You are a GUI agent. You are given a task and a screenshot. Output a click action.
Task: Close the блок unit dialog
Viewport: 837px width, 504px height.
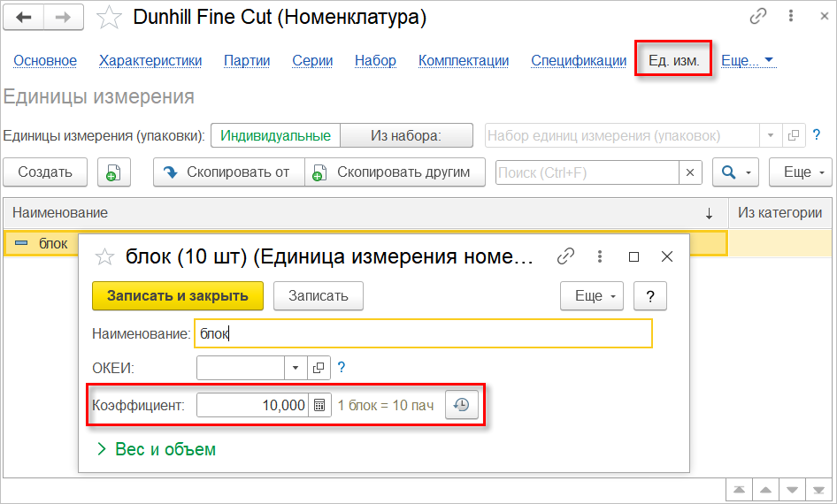667,257
